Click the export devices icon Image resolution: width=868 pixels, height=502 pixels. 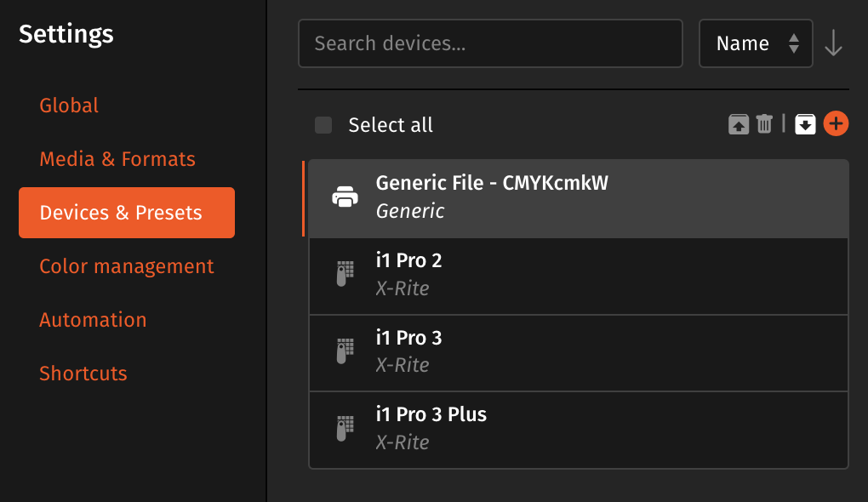pyautogui.click(x=737, y=123)
